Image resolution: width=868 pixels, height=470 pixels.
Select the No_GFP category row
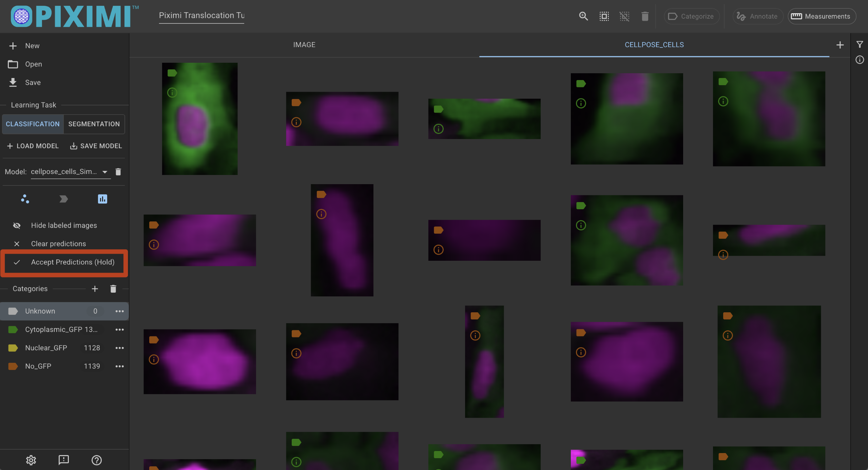pyautogui.click(x=64, y=366)
